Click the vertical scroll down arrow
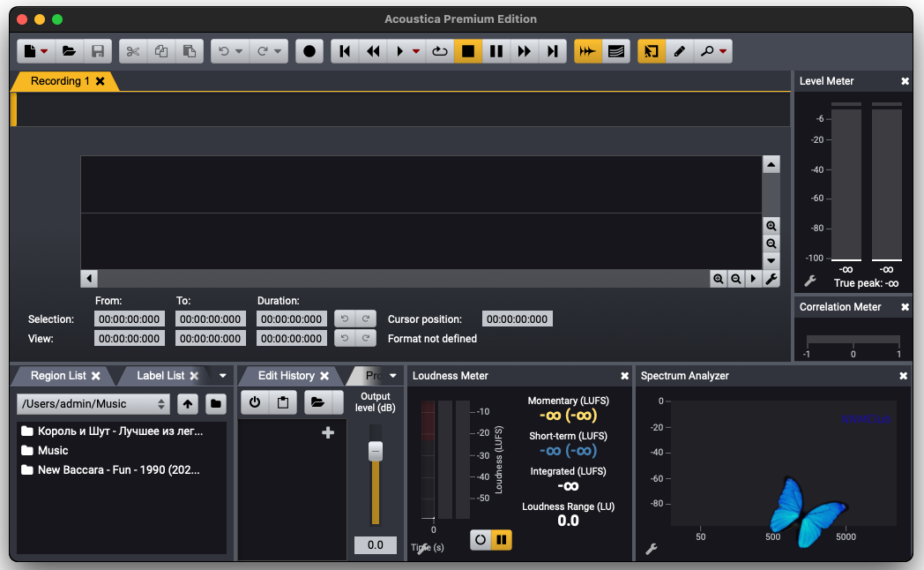Viewport: 924px width, 570px height. pyautogui.click(x=771, y=261)
